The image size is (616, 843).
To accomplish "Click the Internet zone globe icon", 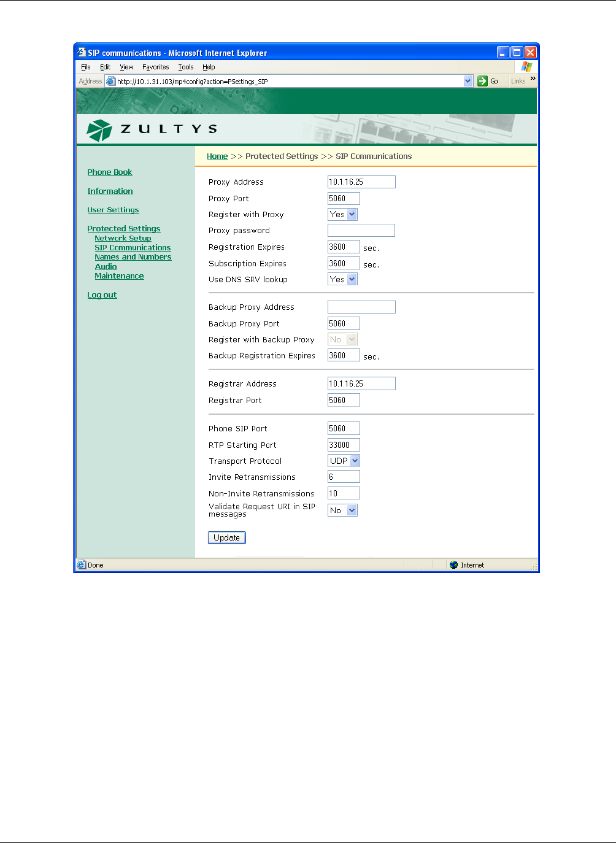I will pos(454,565).
